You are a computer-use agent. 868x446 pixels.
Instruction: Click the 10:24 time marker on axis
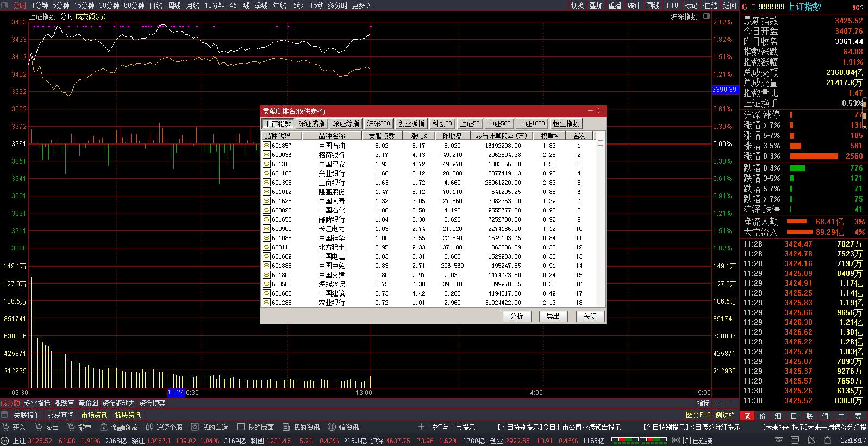coord(176,392)
